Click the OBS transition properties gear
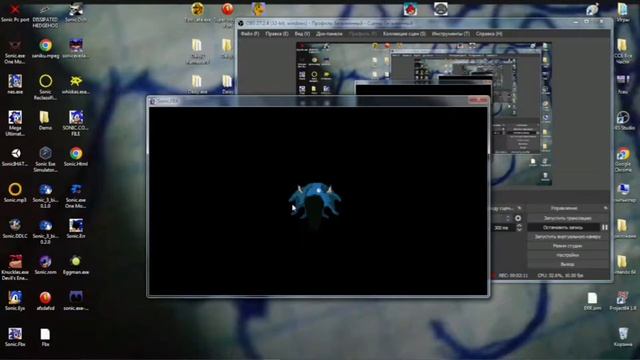640x360 pixels. tap(518, 218)
